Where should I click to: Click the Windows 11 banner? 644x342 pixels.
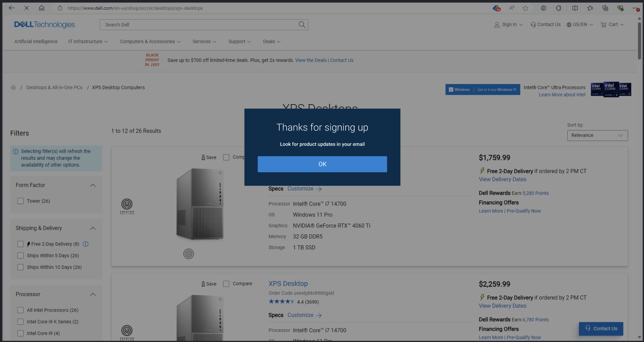[x=483, y=90]
